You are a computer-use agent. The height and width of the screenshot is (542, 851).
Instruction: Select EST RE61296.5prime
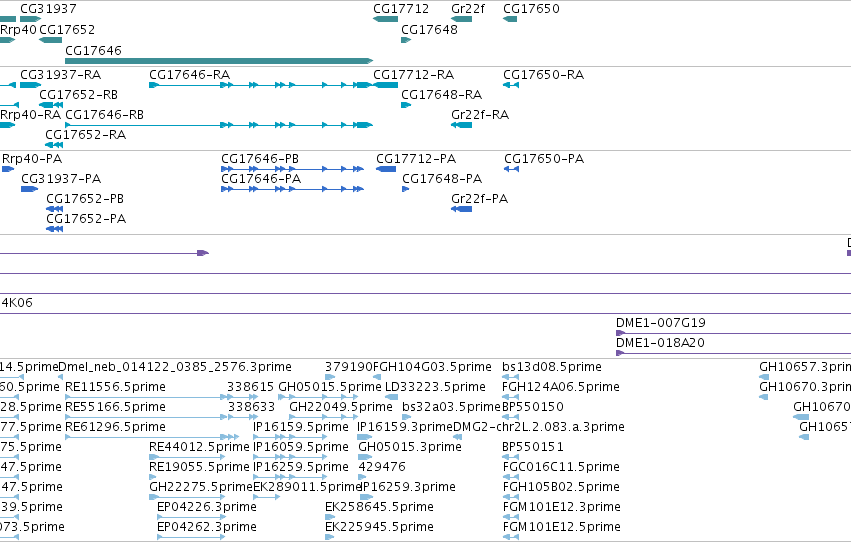(x=152, y=437)
